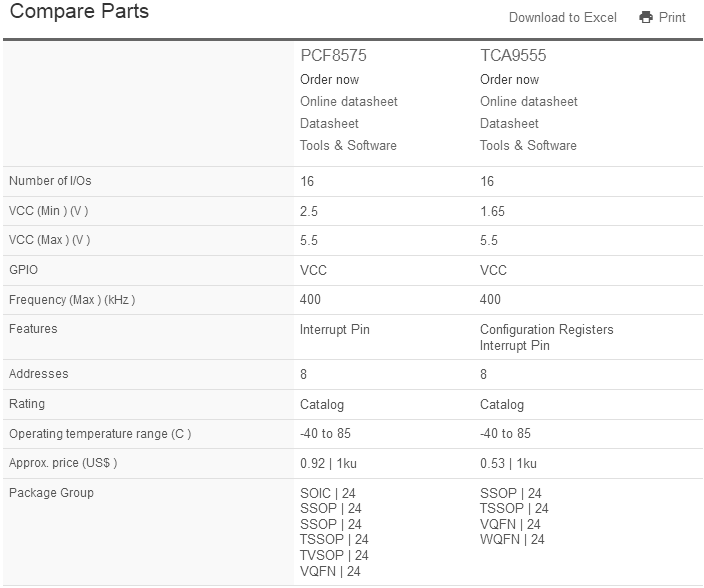Screen dimensions: 704x588
Task: Click the Print text label
Action: click(672, 17)
